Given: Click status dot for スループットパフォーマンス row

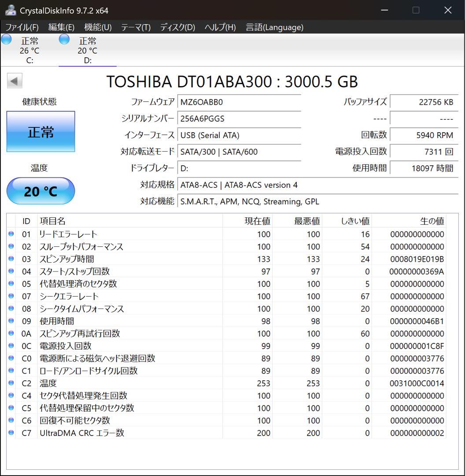Looking at the screenshot, I should 11,246.
